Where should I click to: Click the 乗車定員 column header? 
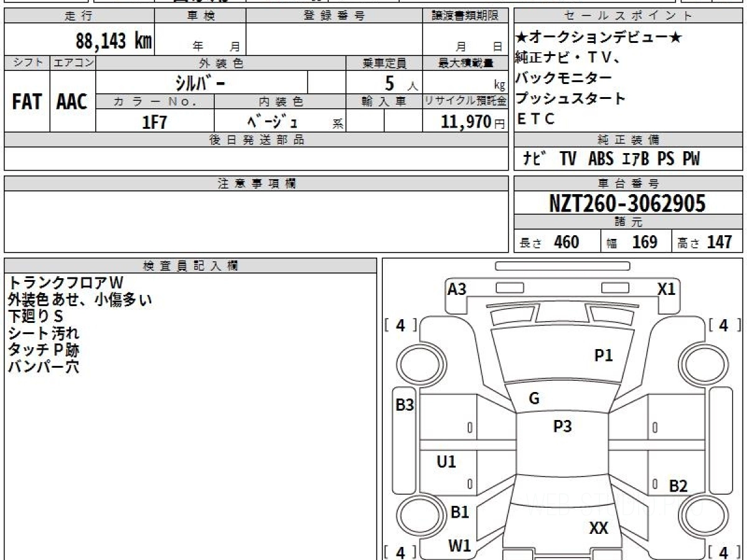[x=384, y=63]
